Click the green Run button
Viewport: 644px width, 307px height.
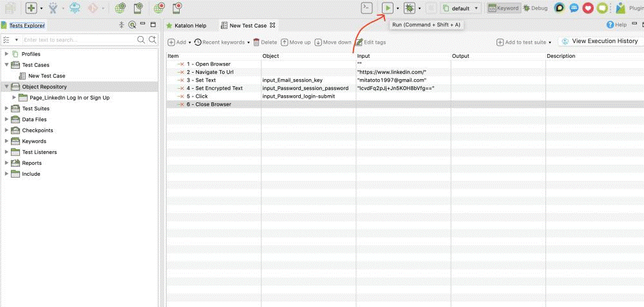pos(387,8)
